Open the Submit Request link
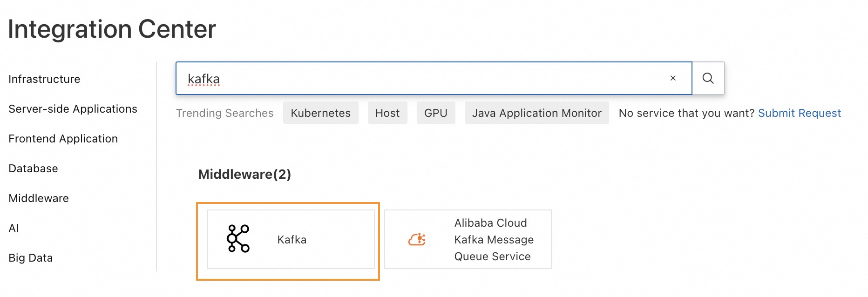Image resolution: width=868 pixels, height=297 pixels. pos(799,113)
